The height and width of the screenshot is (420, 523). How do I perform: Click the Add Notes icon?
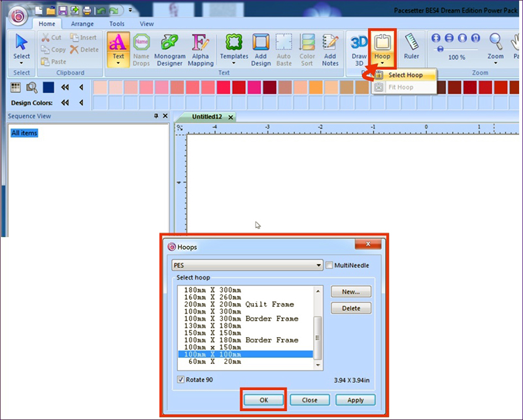(x=330, y=50)
